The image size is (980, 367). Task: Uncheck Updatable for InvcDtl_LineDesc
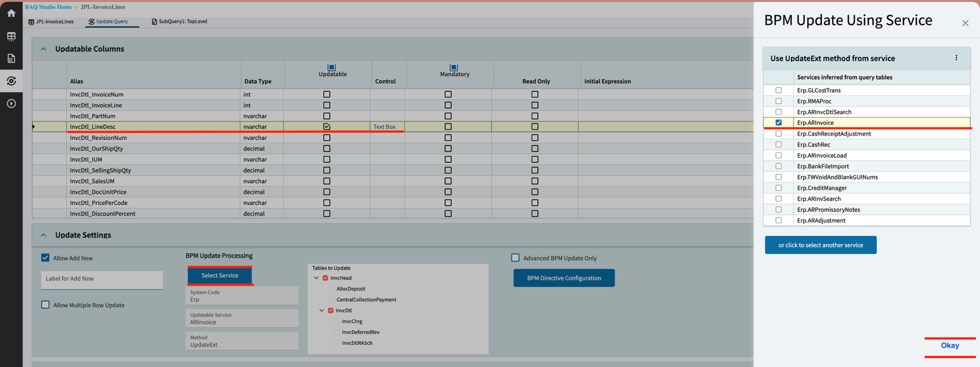pyautogui.click(x=327, y=126)
